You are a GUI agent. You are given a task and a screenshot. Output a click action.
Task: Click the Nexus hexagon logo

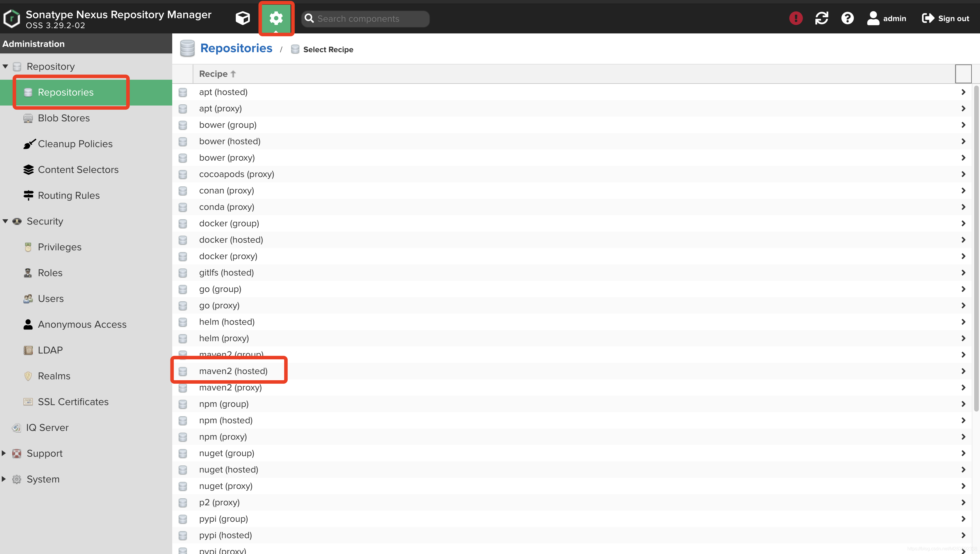[x=11, y=18]
